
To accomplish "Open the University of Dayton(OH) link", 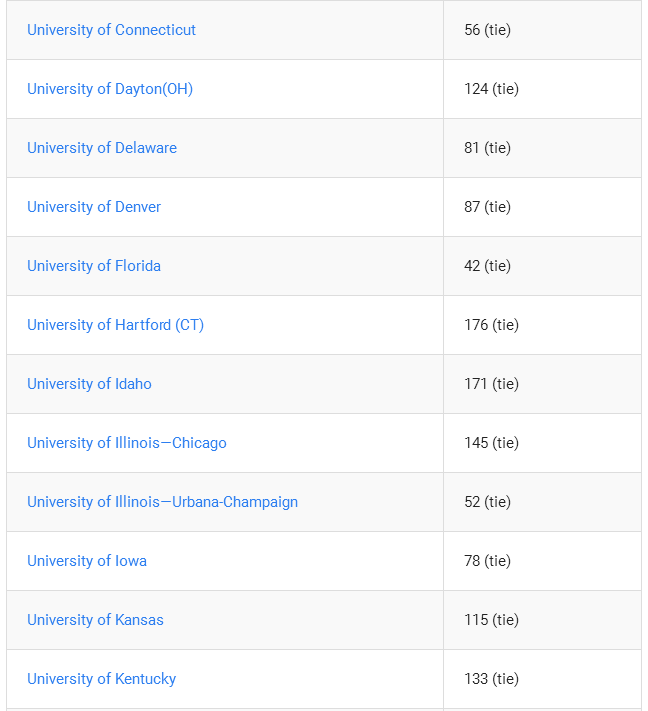I will tap(110, 89).
